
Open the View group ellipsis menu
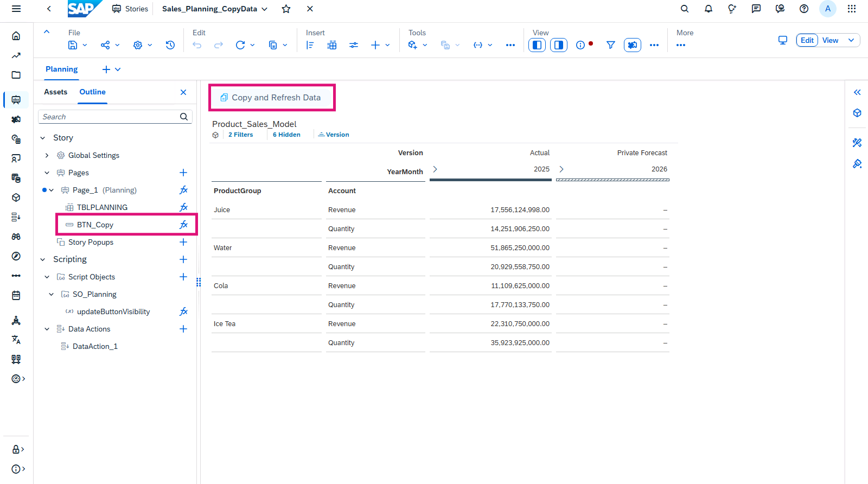pos(654,45)
